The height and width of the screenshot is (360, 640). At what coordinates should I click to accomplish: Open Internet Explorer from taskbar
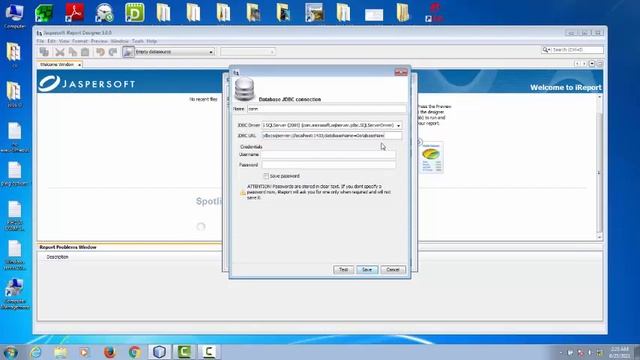(36, 352)
